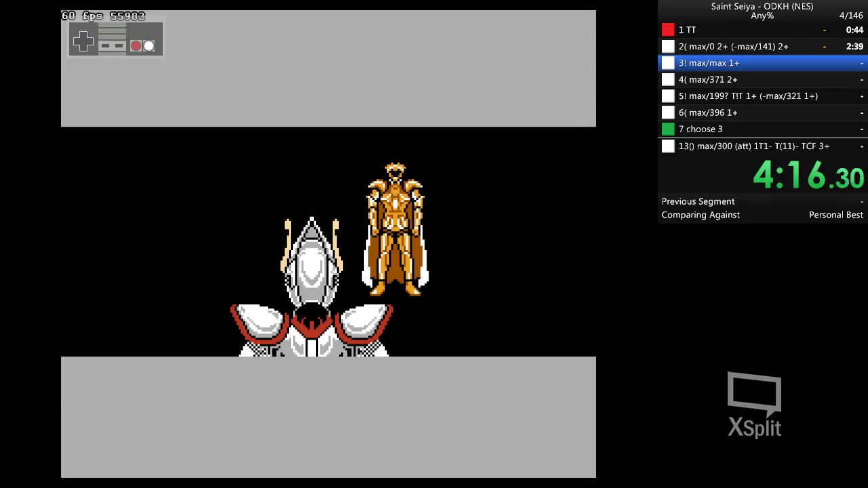The height and width of the screenshot is (488, 868).
Task: Click the green icon of split 7 choose 3
Action: 668,129
